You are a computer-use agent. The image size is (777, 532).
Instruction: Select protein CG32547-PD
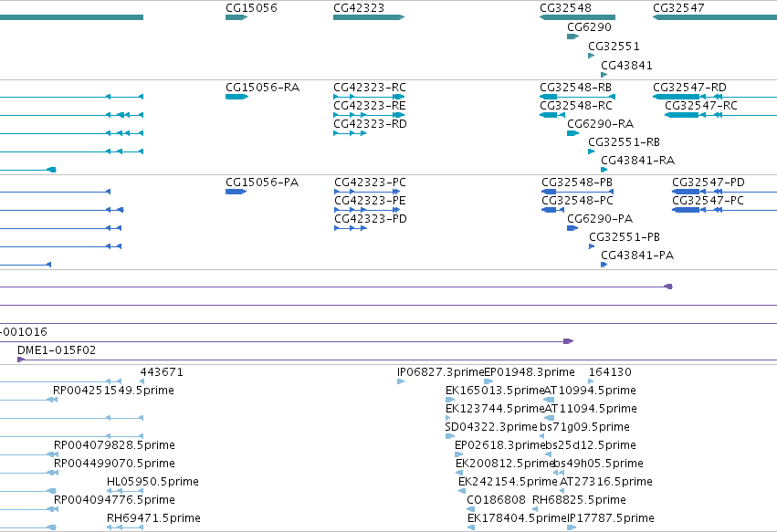[709, 183]
